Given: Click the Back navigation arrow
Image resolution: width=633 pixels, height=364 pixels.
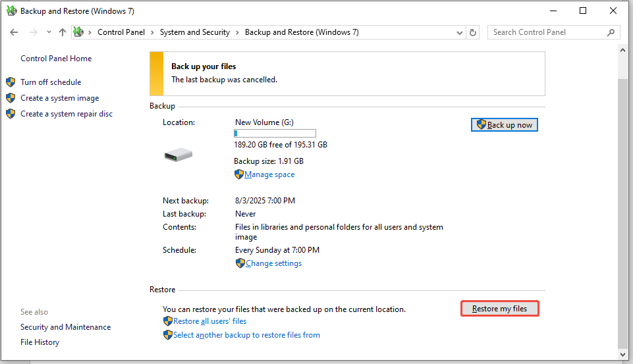Looking at the screenshot, I should [14, 32].
